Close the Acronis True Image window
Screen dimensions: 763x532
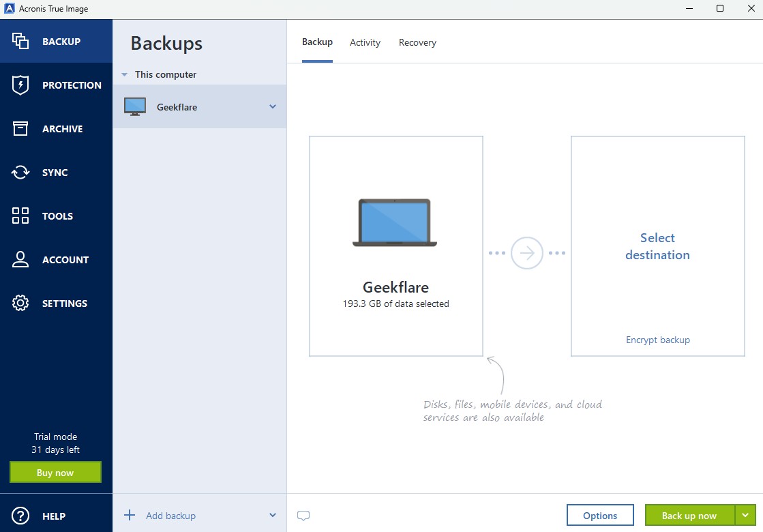751,8
